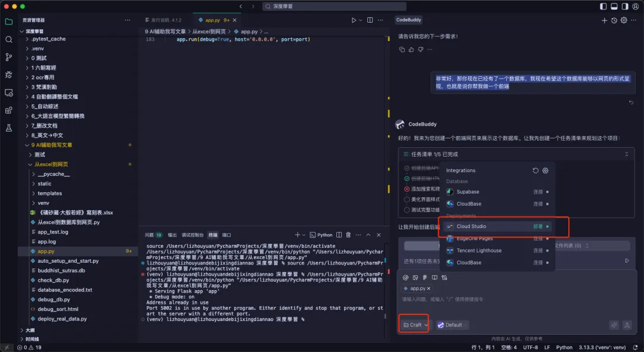Viewport: 644px width, 352px height.
Task: Kill the terminal with trash icon
Action: pyautogui.click(x=348, y=235)
